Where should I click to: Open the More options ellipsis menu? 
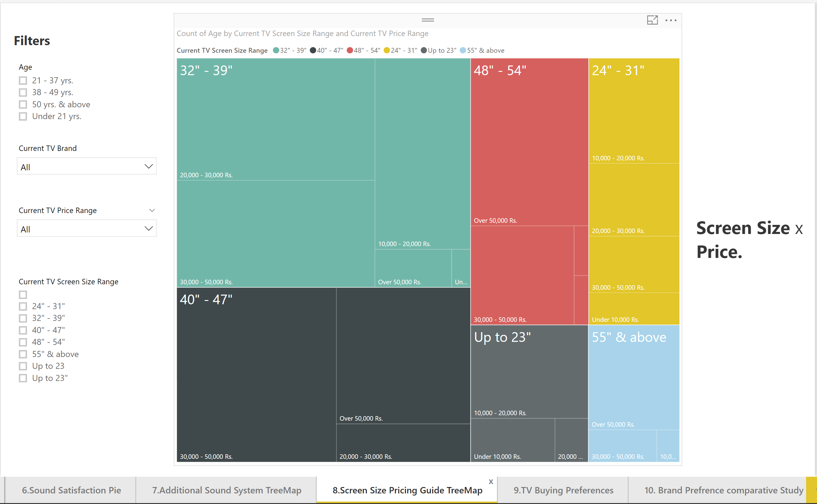pyautogui.click(x=670, y=20)
